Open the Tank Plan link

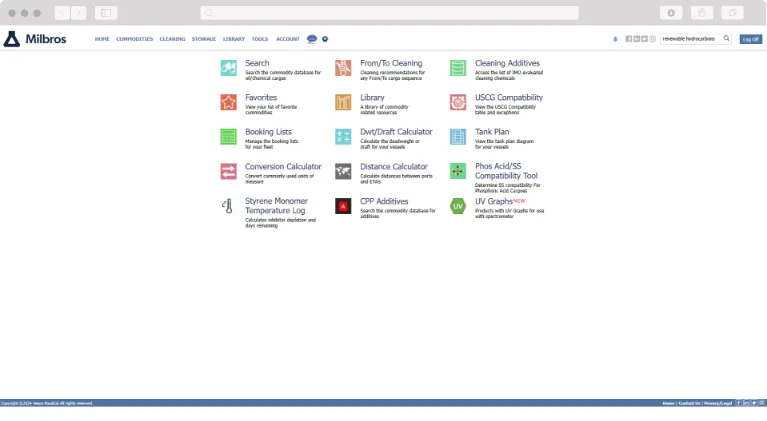coord(492,132)
